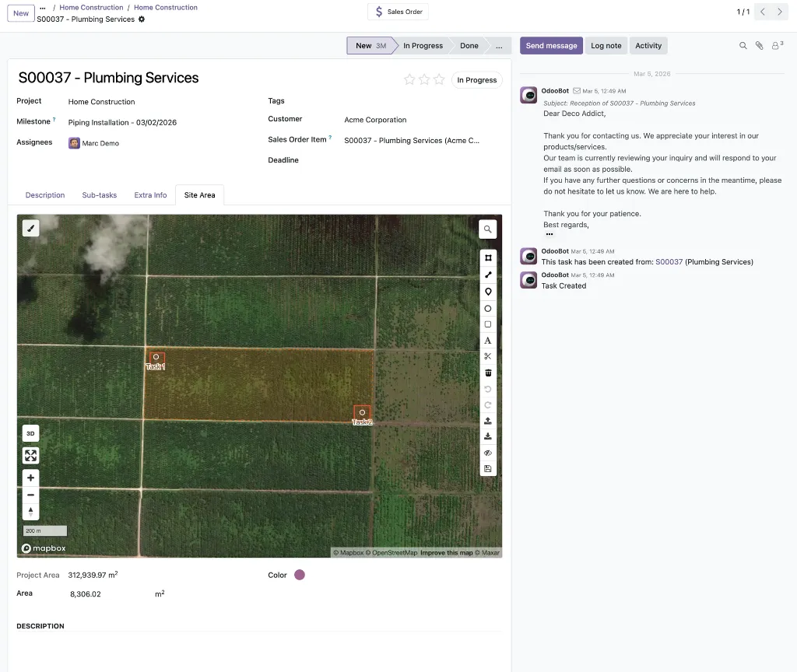
Task: Click the download icon in map toolbar
Action: 488,436
